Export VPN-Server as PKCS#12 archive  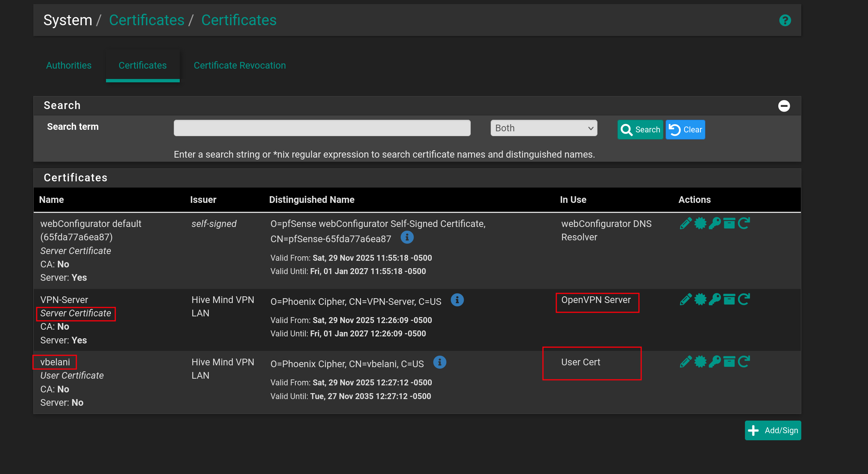(729, 299)
